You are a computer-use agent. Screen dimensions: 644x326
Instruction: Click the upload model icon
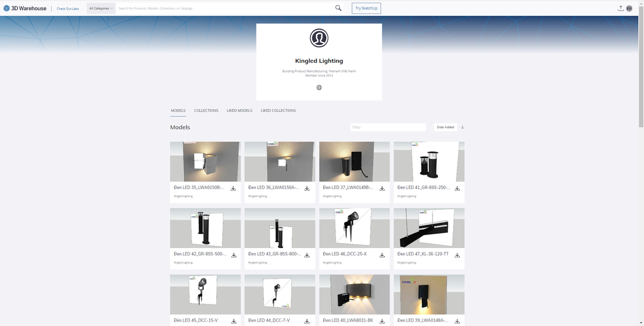click(x=620, y=8)
